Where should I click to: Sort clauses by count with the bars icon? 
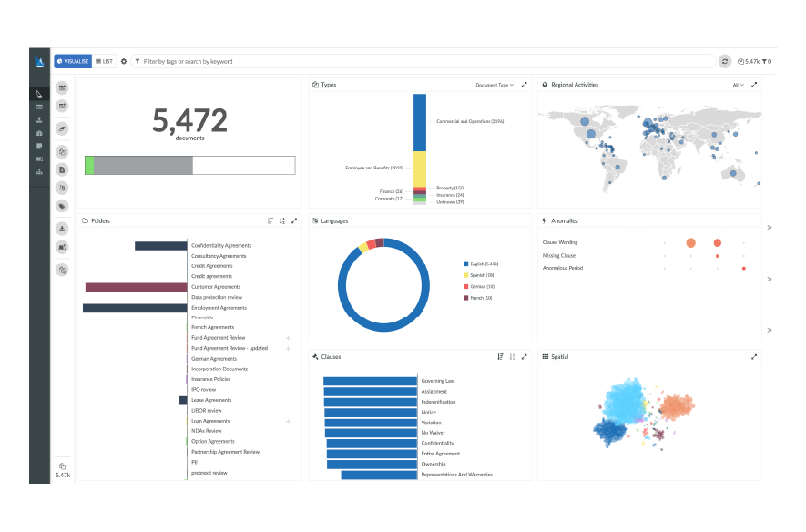pyautogui.click(x=500, y=357)
